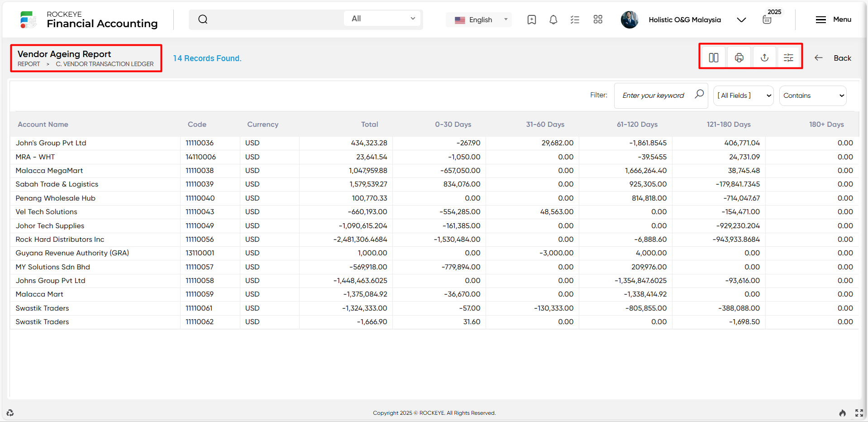Image resolution: width=868 pixels, height=422 pixels.
Task: Open the task checklist icon
Action: point(575,19)
